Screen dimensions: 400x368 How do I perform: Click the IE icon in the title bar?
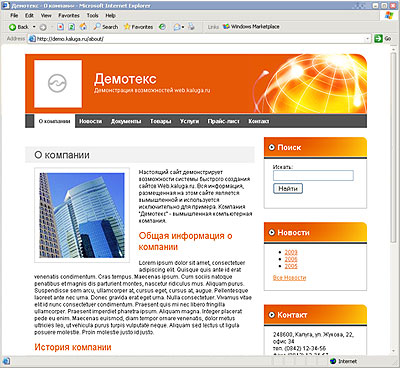(x=6, y=5)
